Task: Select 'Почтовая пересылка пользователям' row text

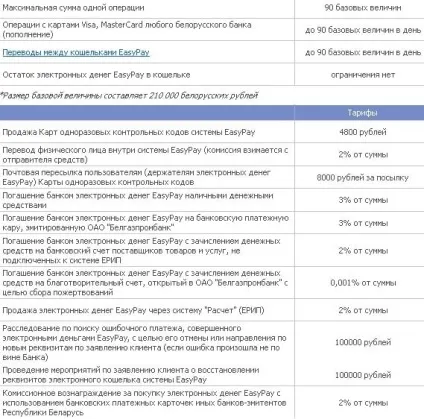Action: coord(136,177)
